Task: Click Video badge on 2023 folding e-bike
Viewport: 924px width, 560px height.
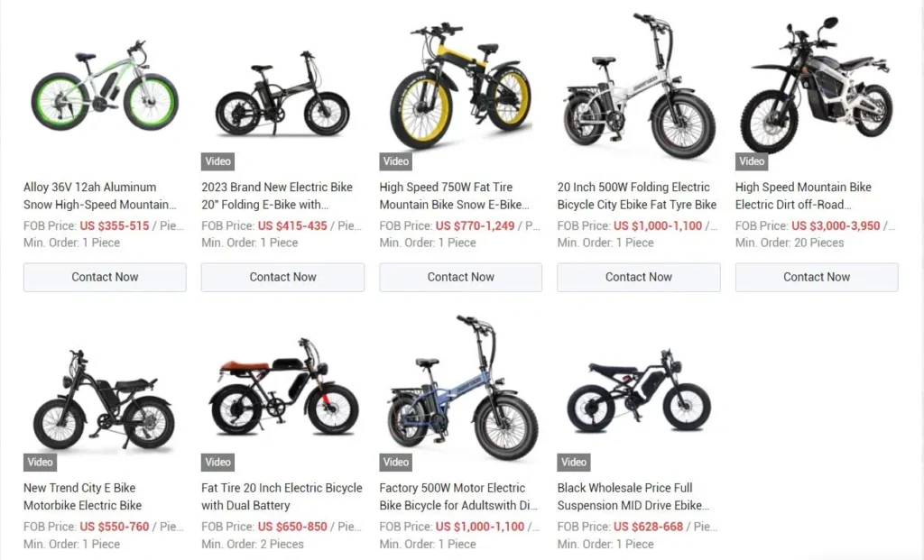Action: click(x=218, y=161)
